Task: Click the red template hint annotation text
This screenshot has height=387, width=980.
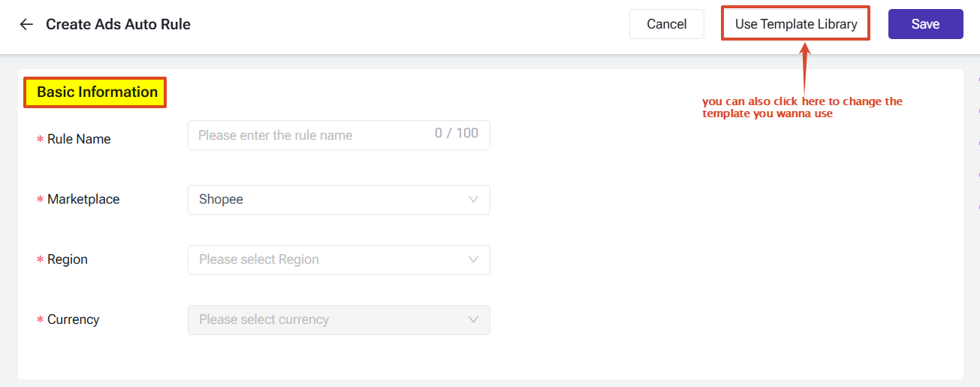Action: click(x=801, y=107)
